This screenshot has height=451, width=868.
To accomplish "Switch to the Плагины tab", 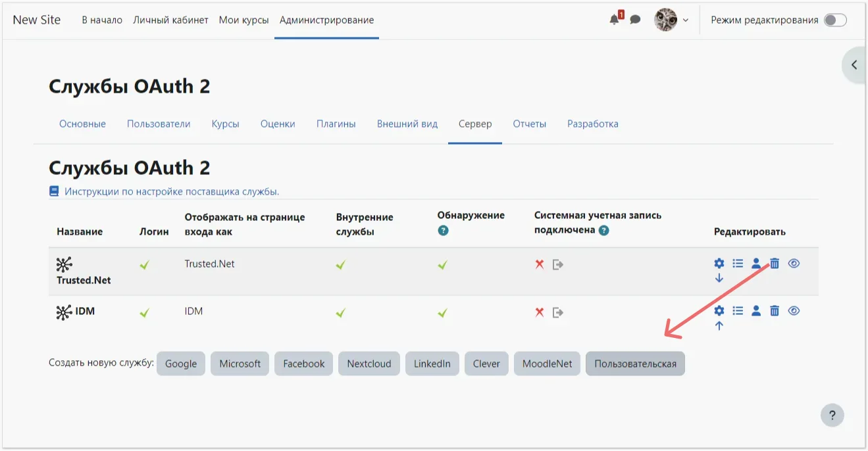I will 336,124.
